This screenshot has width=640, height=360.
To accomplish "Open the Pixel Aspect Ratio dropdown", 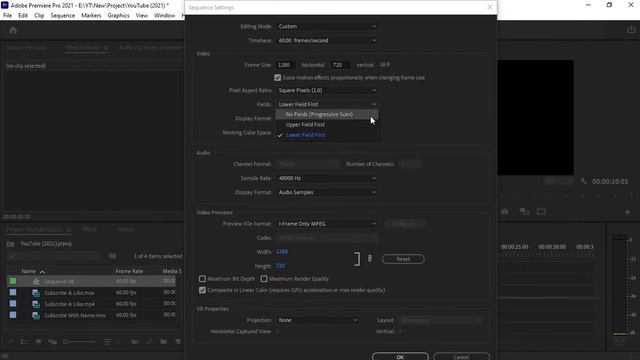I will tap(327, 90).
